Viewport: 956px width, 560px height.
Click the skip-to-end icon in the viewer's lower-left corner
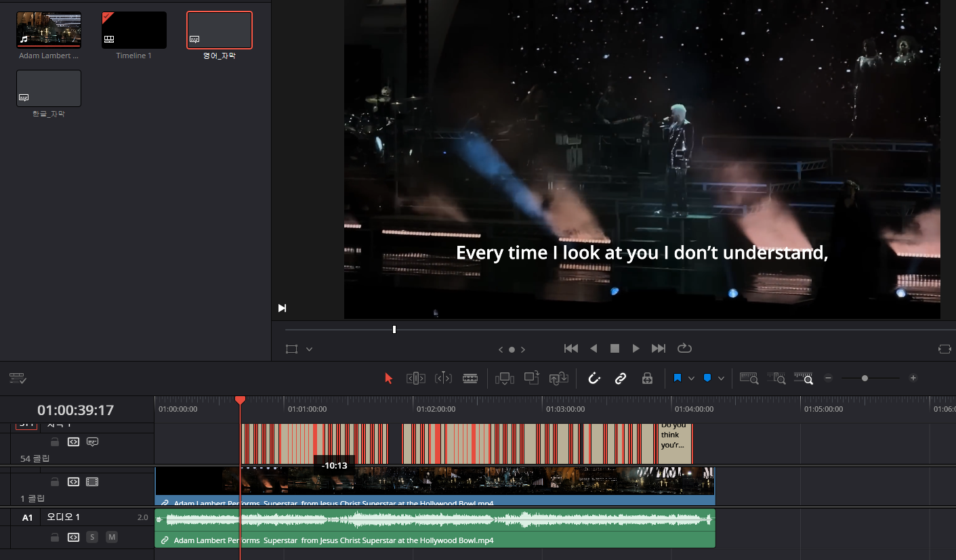(282, 308)
